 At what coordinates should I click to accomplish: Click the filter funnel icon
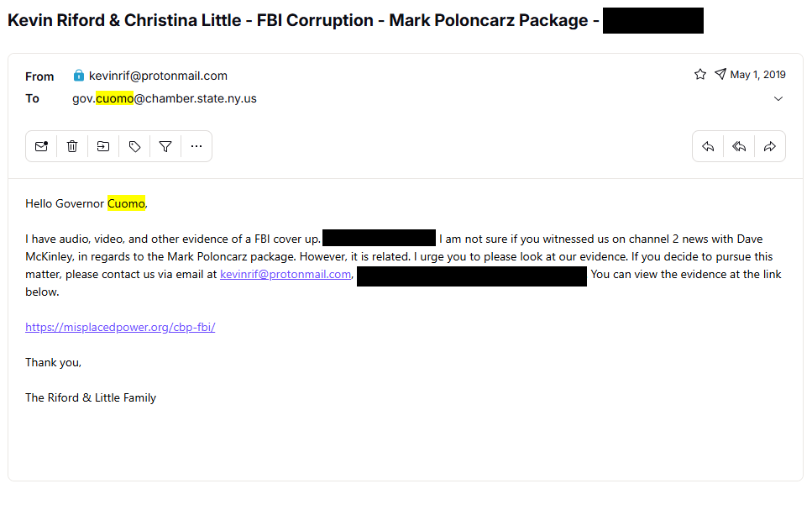(165, 147)
